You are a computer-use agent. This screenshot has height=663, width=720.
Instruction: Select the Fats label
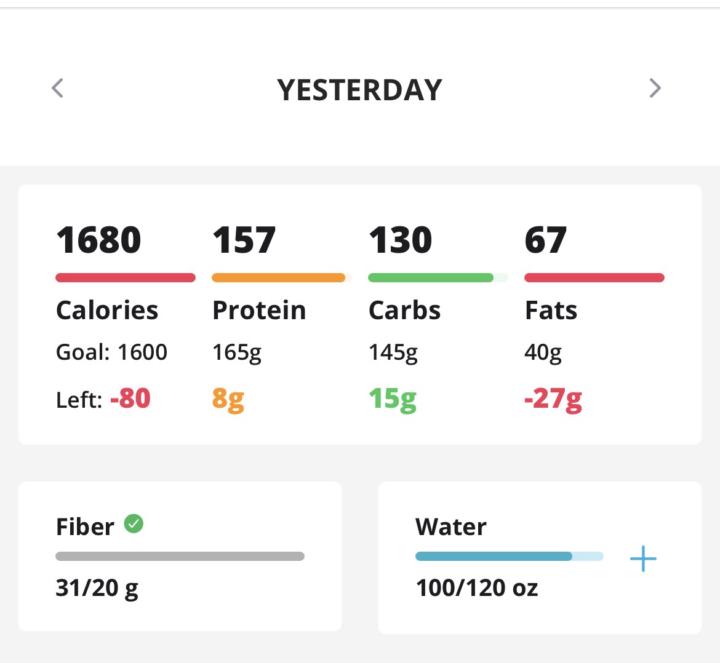[551, 310]
